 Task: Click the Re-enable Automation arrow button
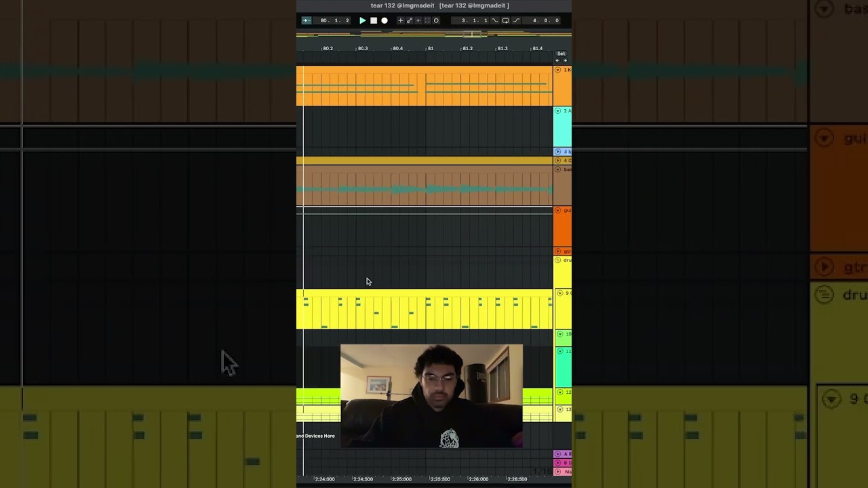click(x=418, y=20)
